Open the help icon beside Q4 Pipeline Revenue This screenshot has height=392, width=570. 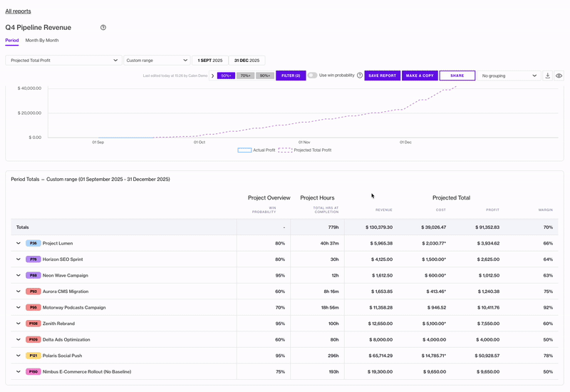(103, 28)
